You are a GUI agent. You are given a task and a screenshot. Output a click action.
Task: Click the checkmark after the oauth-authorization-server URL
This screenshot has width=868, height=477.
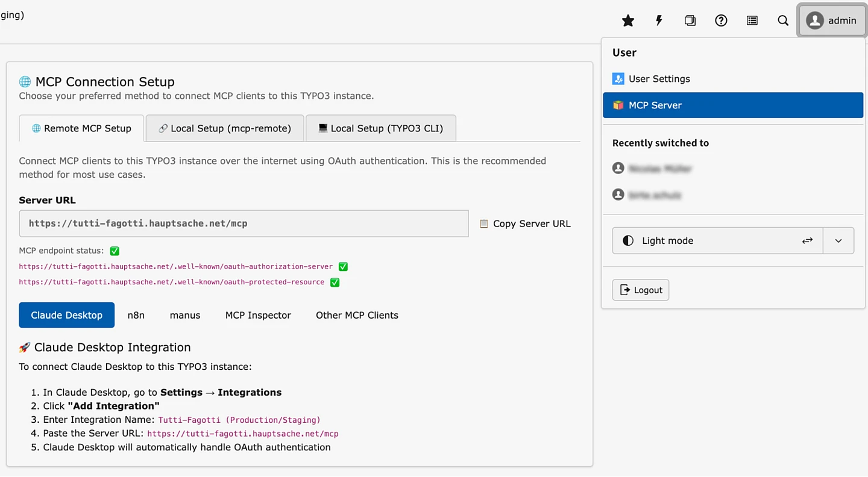(342, 266)
